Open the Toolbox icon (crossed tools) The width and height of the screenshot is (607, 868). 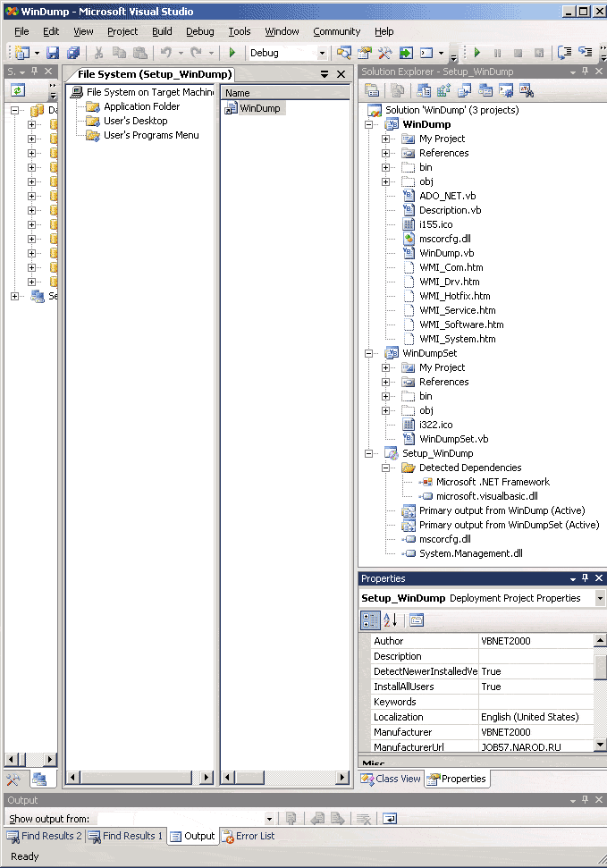point(385,53)
